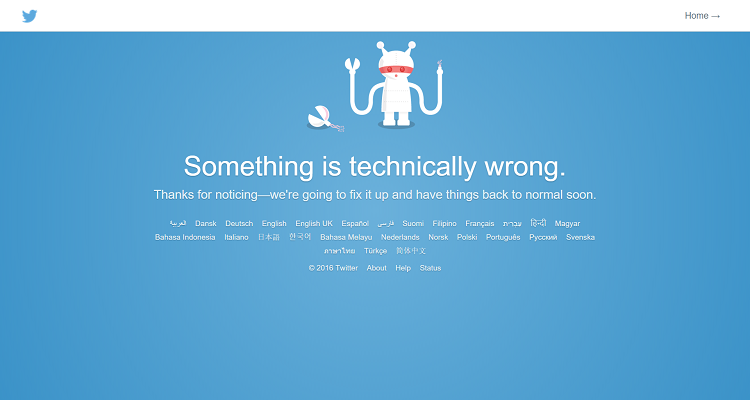Open the Help link in footer
Viewport: 750px width, 400px height.
403,268
